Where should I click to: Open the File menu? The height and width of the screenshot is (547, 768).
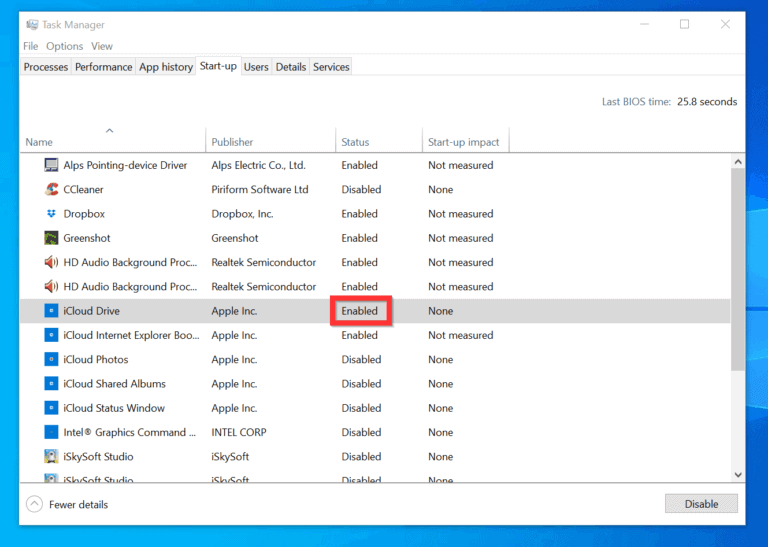pos(30,46)
